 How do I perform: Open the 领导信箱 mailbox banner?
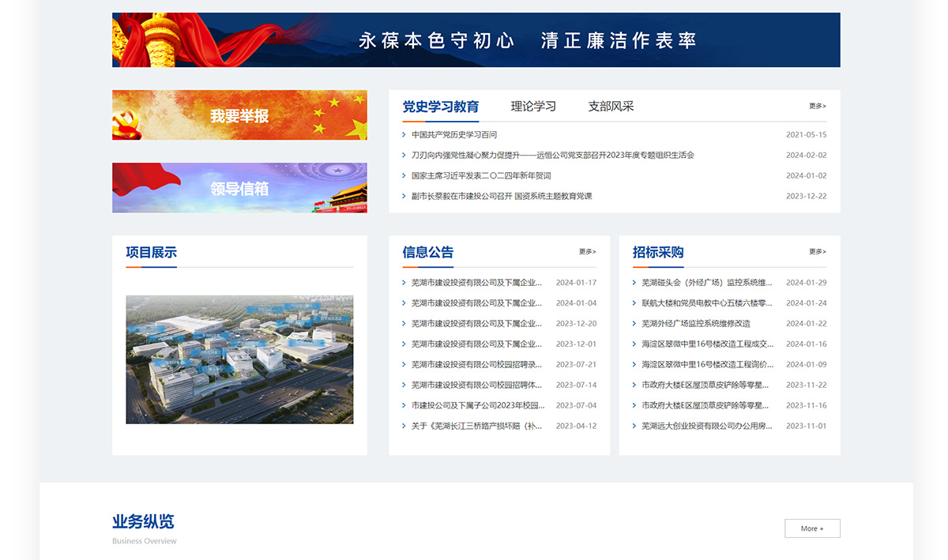(239, 188)
